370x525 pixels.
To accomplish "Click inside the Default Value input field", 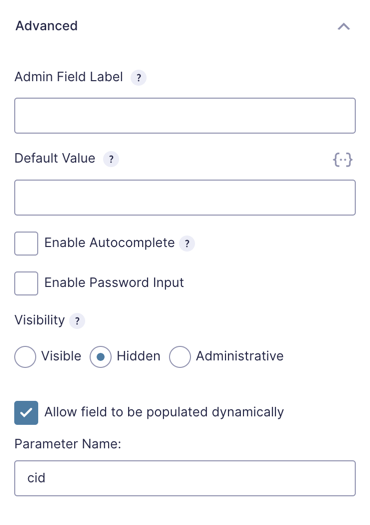I will pyautogui.click(x=185, y=198).
